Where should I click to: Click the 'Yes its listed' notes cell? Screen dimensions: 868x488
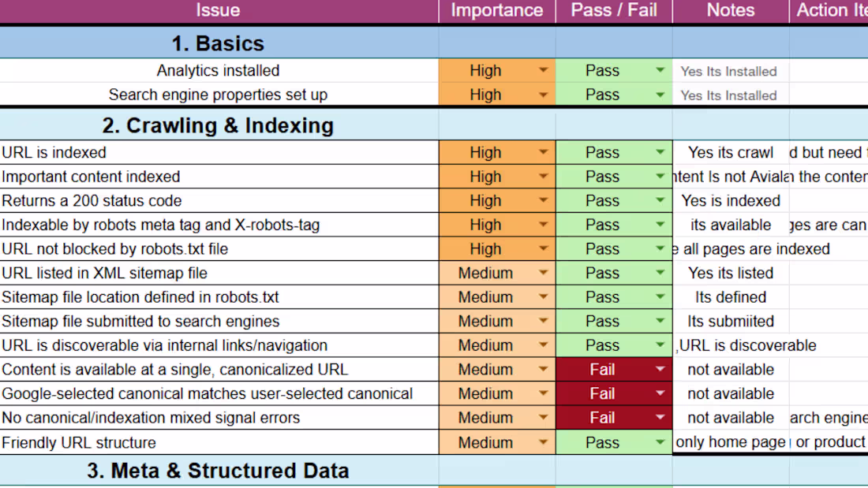pos(730,274)
